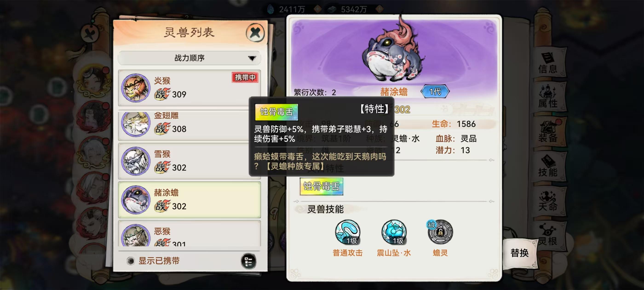
Task: Select the highlighted 赭涂蟾 list entry
Action: click(x=189, y=200)
